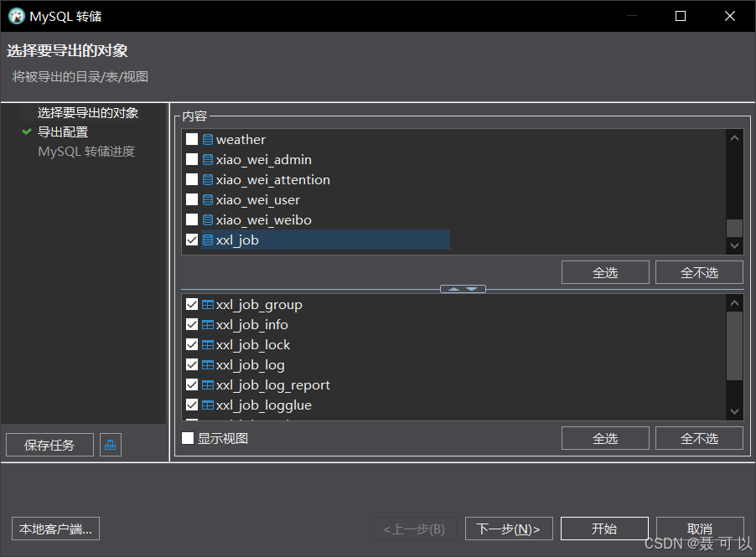Click the DBeaver app icon in title bar
The image size is (756, 557).
17,16
